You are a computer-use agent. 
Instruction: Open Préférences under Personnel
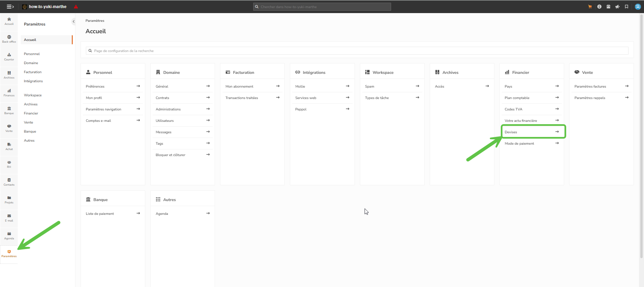pos(113,86)
